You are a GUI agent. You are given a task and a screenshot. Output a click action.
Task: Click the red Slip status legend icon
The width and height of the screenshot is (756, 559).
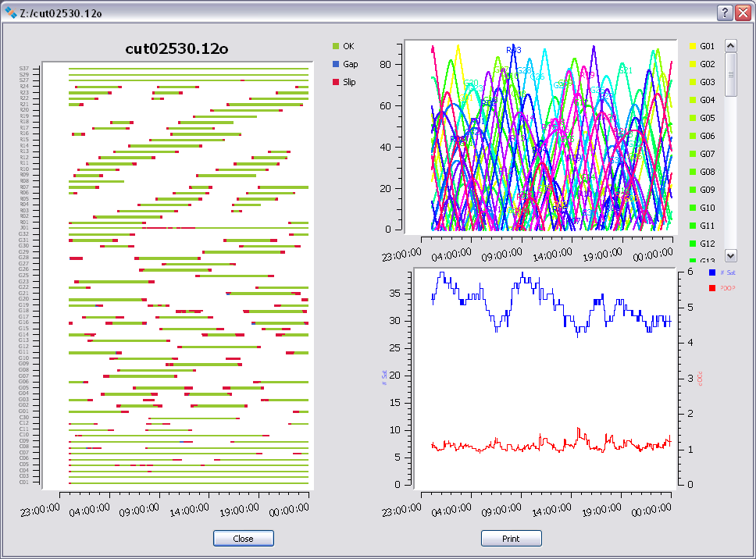[334, 82]
